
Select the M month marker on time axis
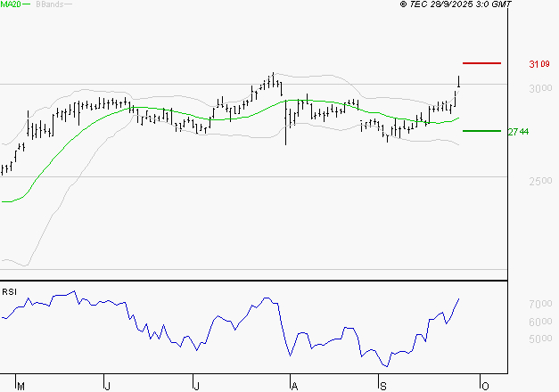coord(21,386)
